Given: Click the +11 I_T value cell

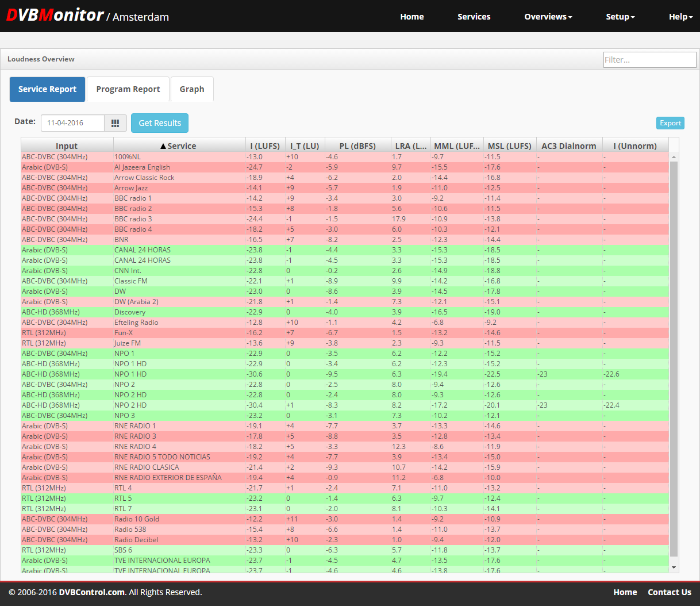Looking at the screenshot, I should pos(305,519).
